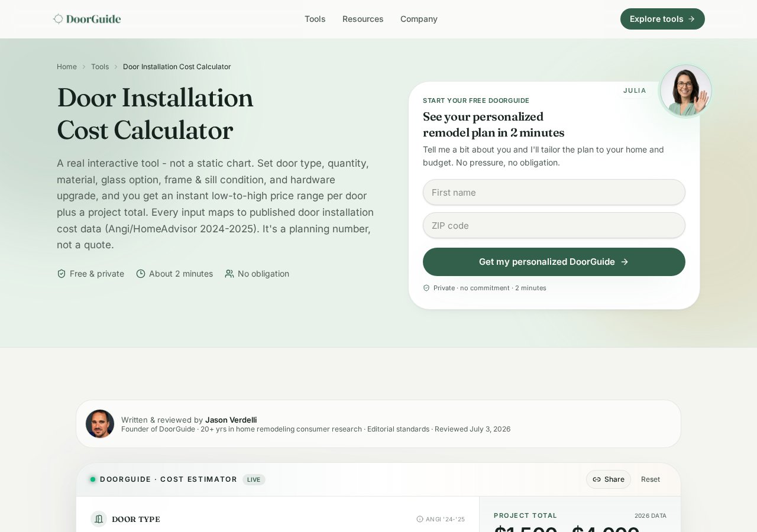Go to the Home breadcrumb
The height and width of the screenshot is (532, 757).
pos(67,67)
